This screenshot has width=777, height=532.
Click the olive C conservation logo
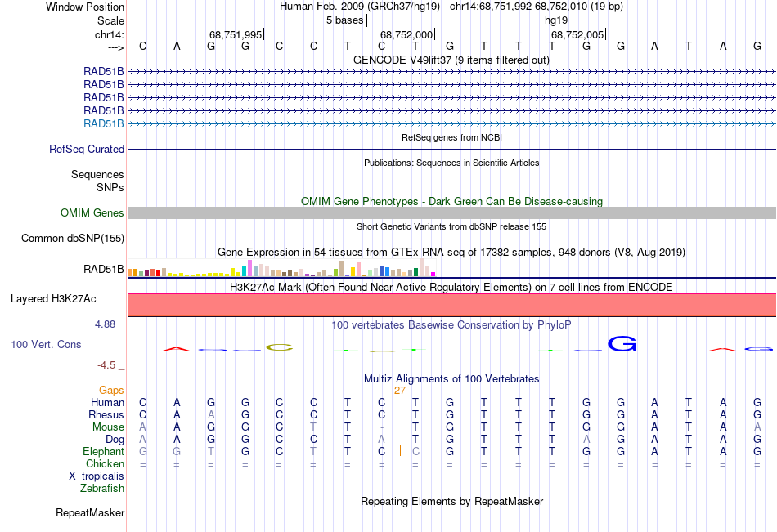280,347
